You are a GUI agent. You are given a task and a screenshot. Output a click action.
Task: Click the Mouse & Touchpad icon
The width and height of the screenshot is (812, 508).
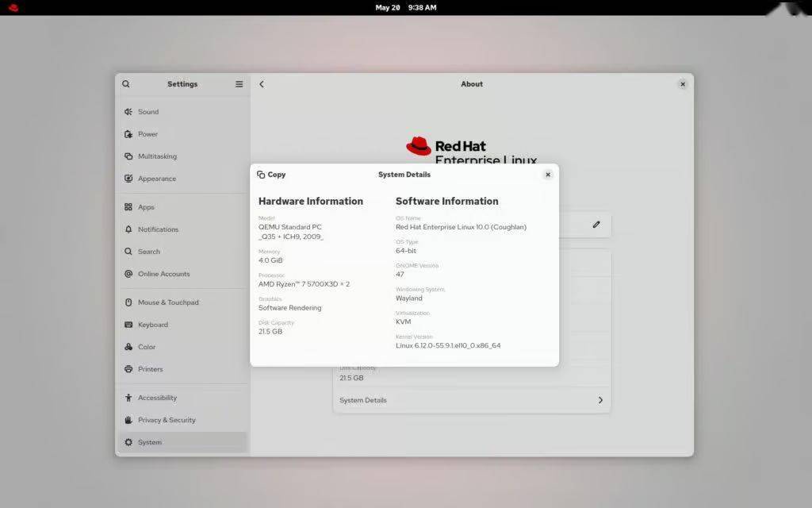(x=128, y=302)
